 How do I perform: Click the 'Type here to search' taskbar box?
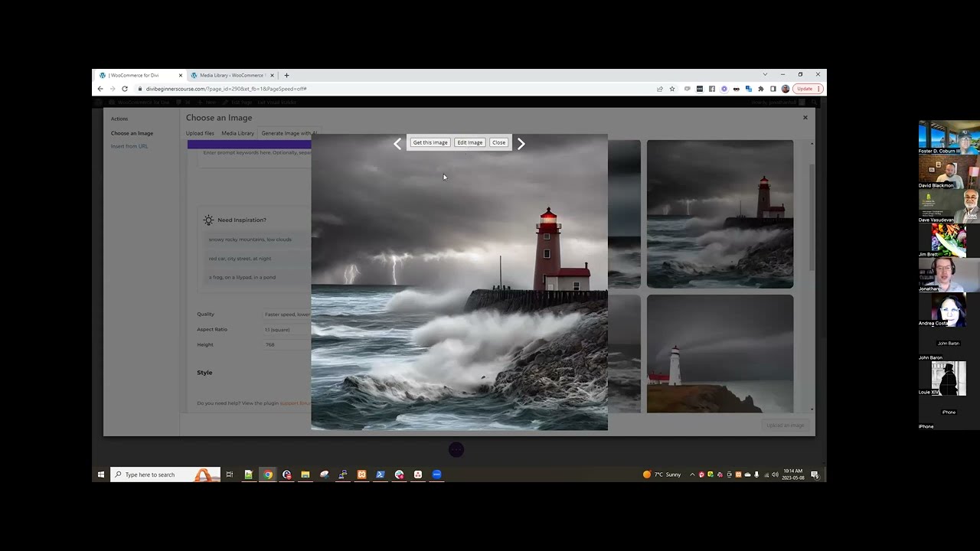coord(165,474)
